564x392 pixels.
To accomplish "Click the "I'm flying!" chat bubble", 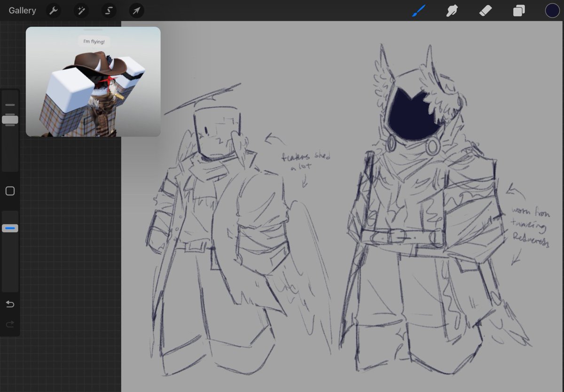I will tap(94, 41).
